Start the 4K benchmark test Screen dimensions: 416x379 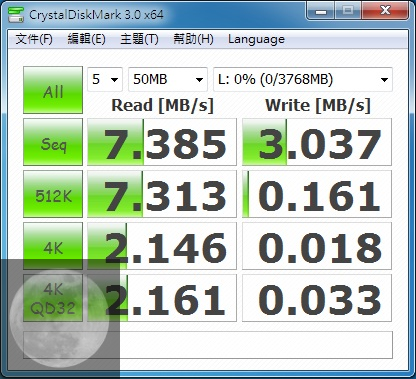53,246
